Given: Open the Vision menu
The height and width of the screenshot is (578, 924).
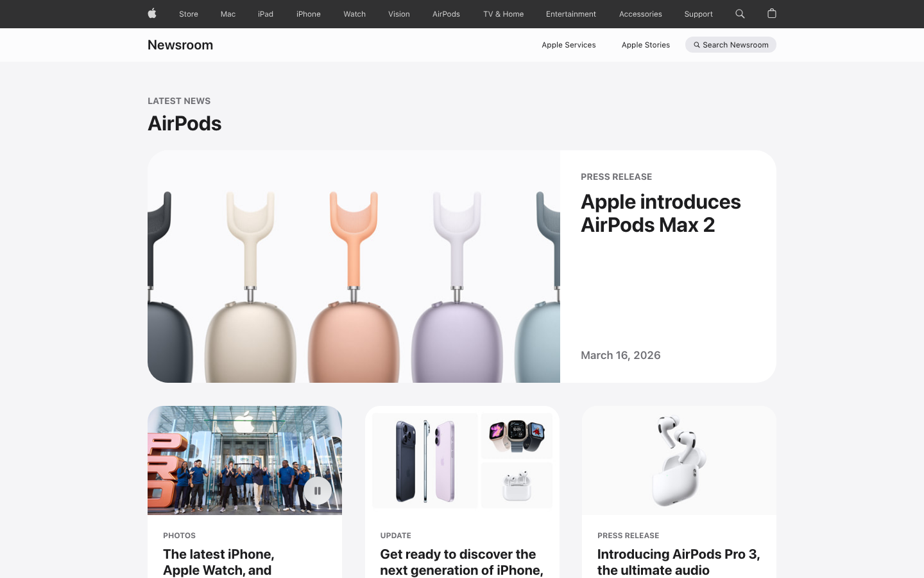Looking at the screenshot, I should (x=399, y=14).
